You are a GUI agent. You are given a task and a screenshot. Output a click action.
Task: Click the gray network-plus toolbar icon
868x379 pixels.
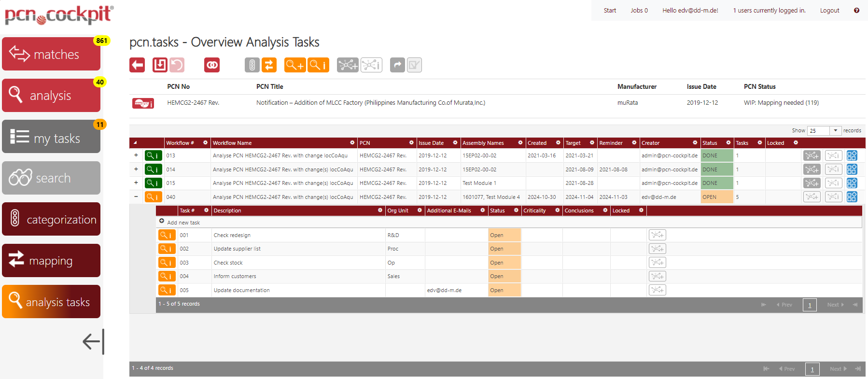coord(348,65)
